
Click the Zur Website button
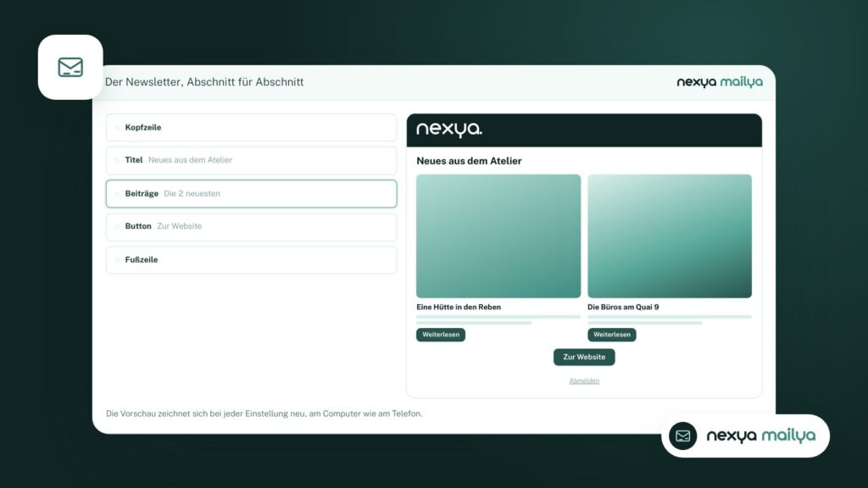584,357
